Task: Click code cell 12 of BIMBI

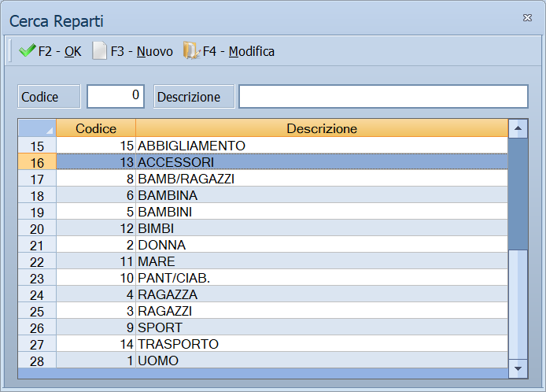Action: click(96, 228)
